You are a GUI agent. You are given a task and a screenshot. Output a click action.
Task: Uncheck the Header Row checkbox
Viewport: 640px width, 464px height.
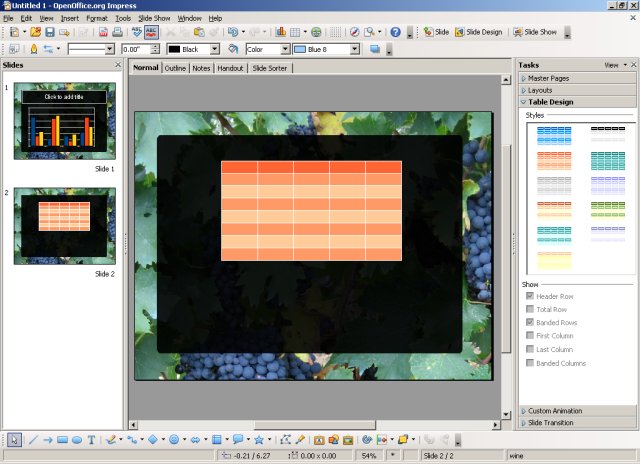(x=530, y=296)
